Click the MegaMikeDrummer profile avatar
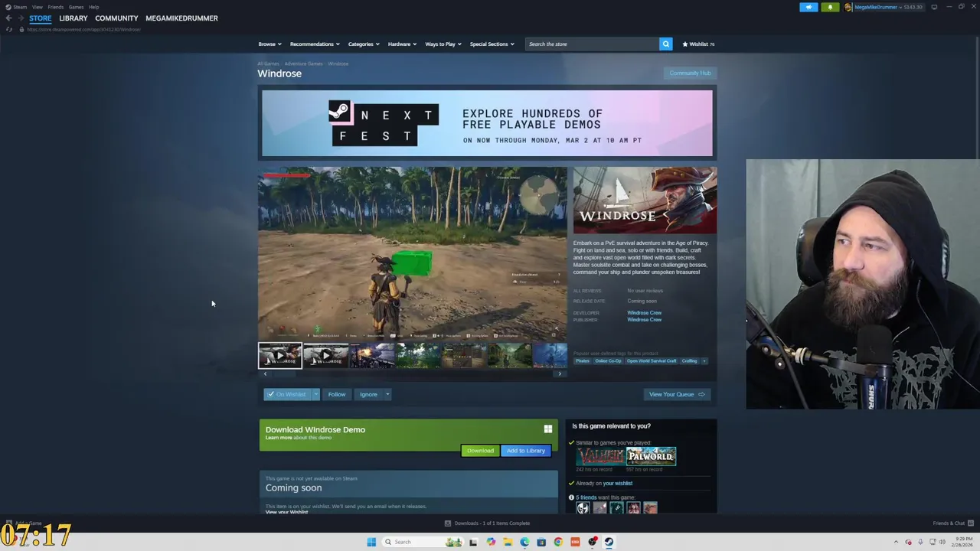Screen dimensions: 980x551 848,7
